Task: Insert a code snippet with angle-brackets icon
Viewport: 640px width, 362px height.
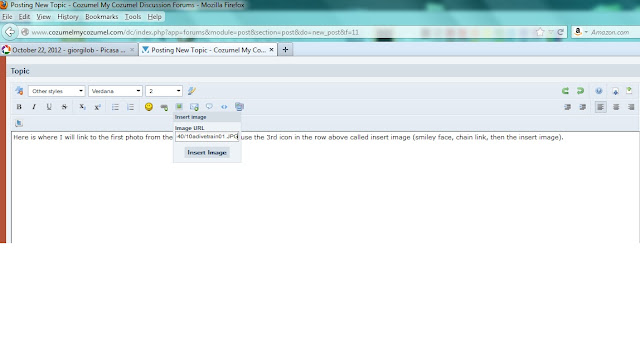Action: (x=224, y=107)
